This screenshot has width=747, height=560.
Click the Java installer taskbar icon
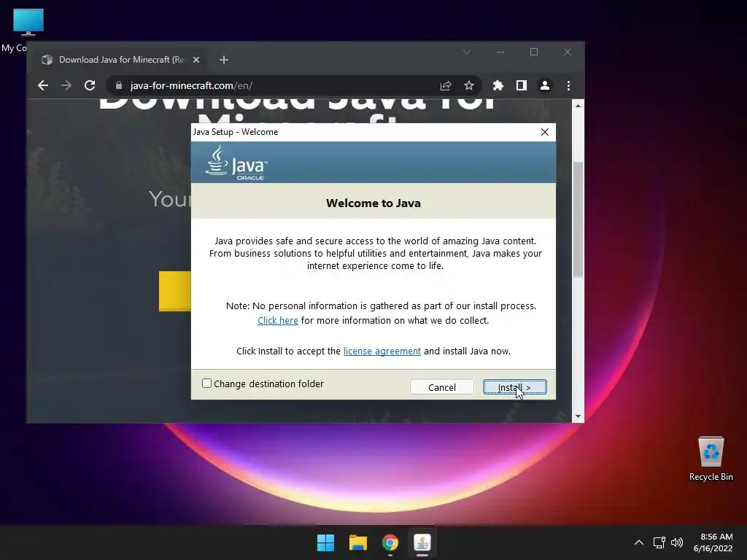[x=422, y=542]
